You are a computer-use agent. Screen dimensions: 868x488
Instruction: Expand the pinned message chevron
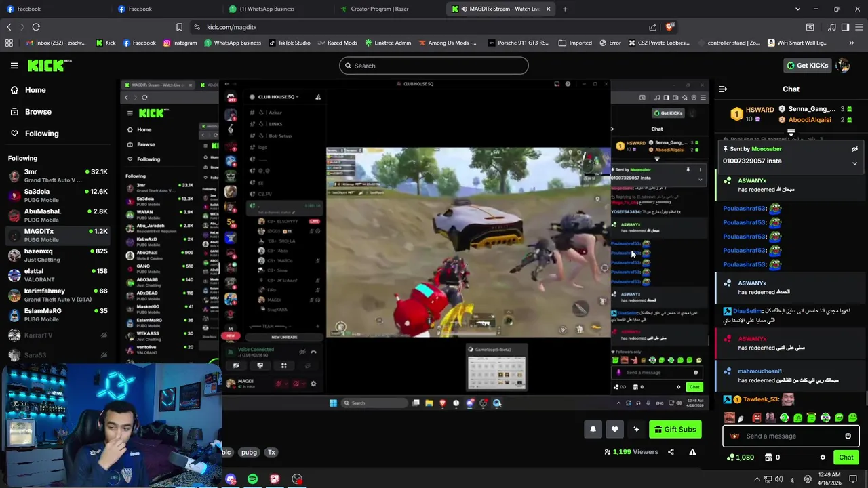coord(854,163)
